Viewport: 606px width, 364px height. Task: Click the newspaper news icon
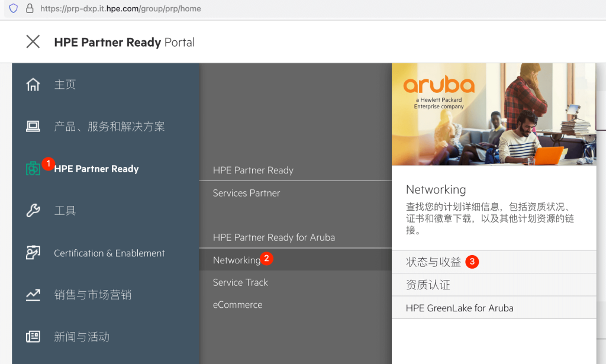click(x=33, y=337)
